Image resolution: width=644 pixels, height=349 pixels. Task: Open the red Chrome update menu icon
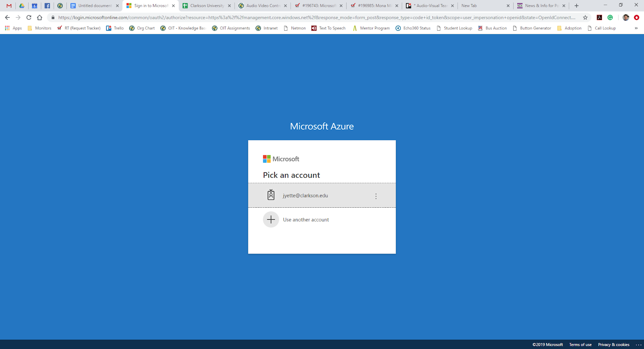pos(636,17)
